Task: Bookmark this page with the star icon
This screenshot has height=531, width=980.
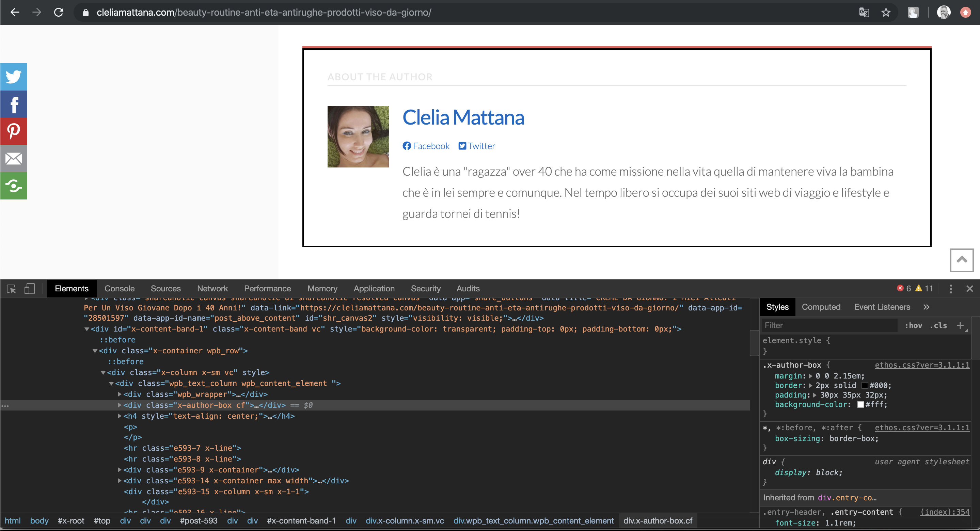Action: 886,13
